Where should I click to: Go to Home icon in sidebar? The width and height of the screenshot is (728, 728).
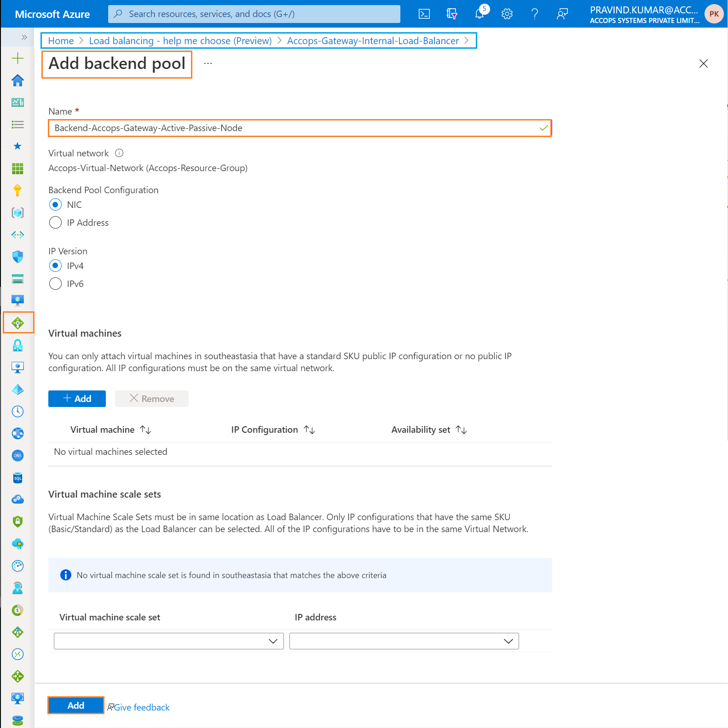click(17, 80)
